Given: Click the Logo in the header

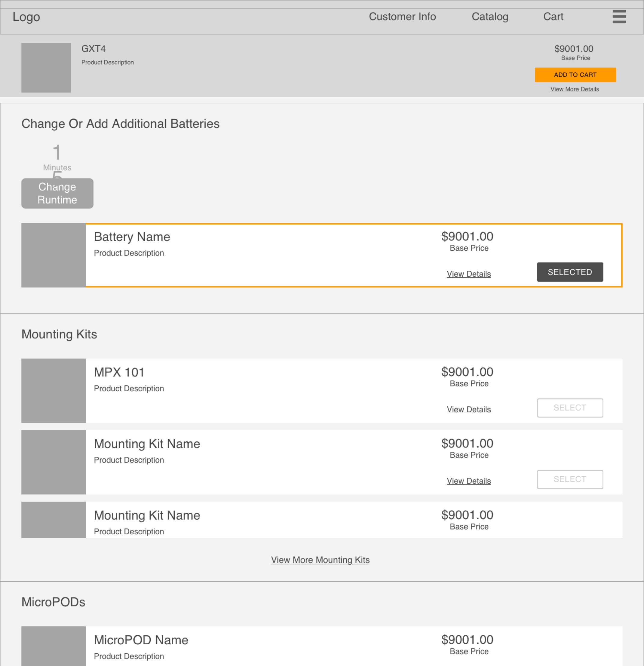Looking at the screenshot, I should pyautogui.click(x=26, y=17).
